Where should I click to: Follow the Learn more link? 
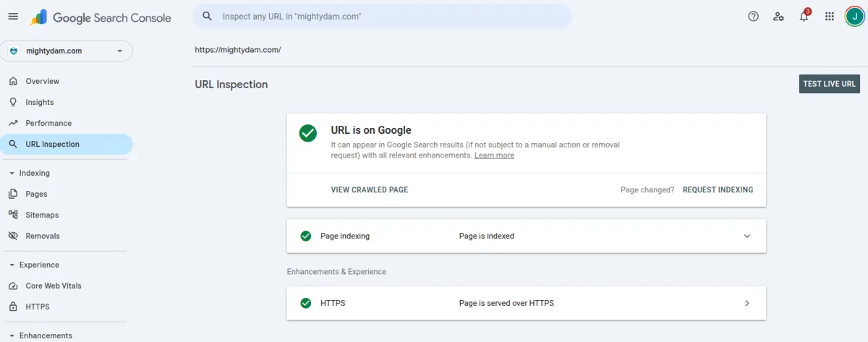494,155
